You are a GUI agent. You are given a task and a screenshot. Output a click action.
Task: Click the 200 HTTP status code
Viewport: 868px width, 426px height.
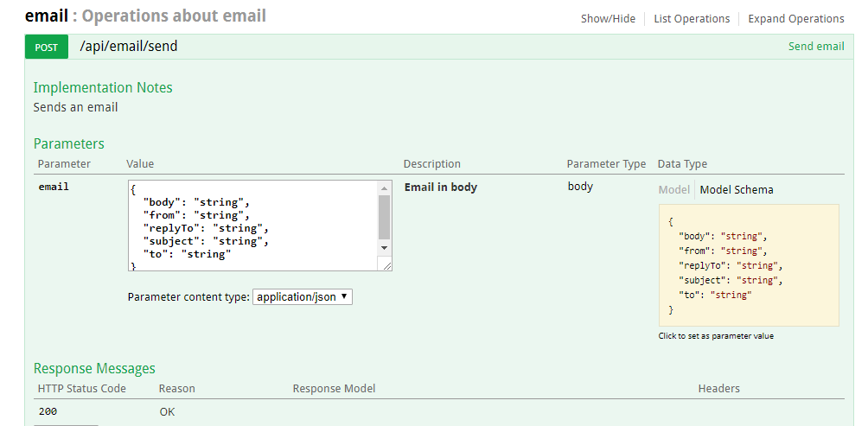coord(48,411)
